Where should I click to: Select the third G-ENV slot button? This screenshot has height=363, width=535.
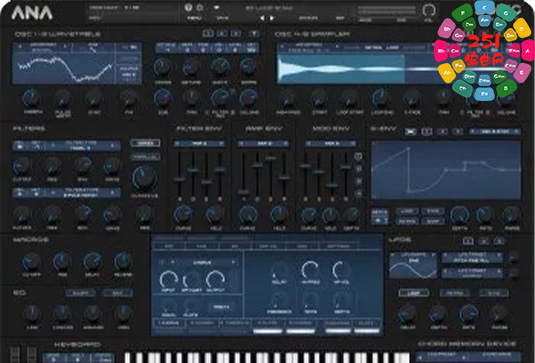click(442, 131)
